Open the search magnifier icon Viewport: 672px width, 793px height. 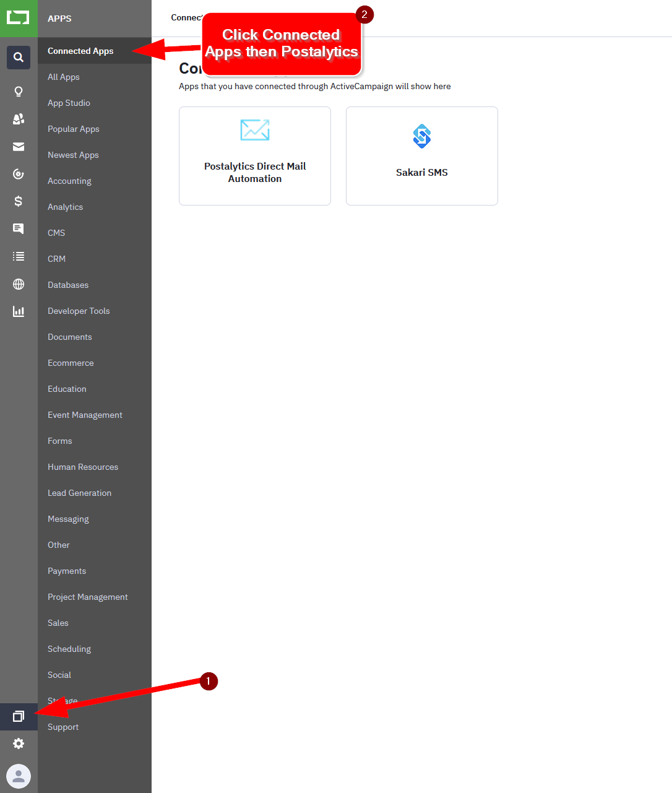(x=19, y=58)
